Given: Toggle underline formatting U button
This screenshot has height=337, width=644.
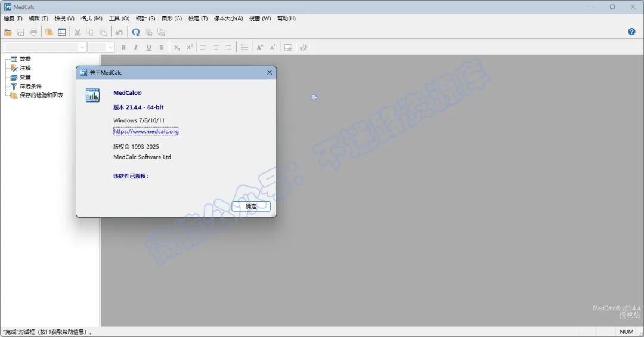Looking at the screenshot, I should 148,47.
